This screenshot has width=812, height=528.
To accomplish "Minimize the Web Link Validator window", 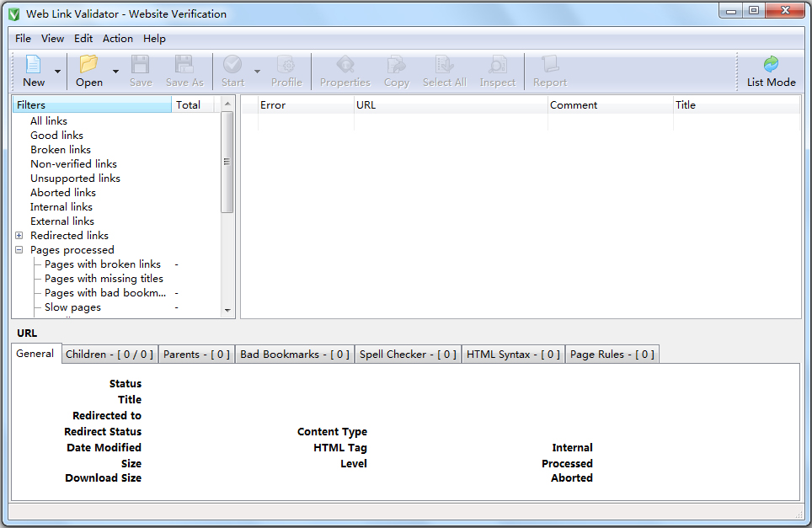I will click(730, 11).
